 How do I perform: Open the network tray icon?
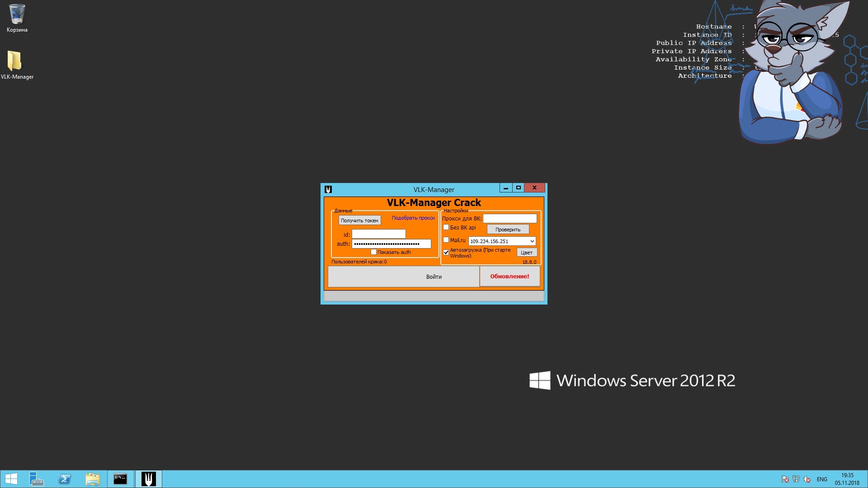click(796, 479)
